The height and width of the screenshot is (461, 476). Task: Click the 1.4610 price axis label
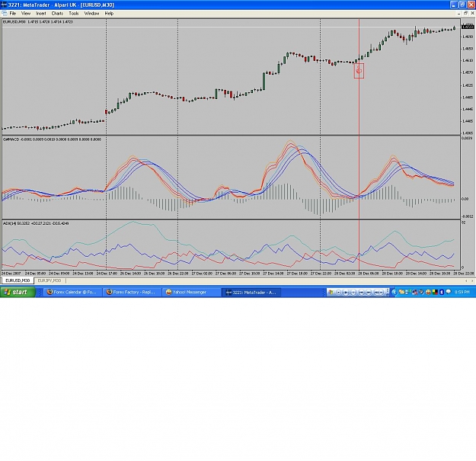[x=468, y=60]
